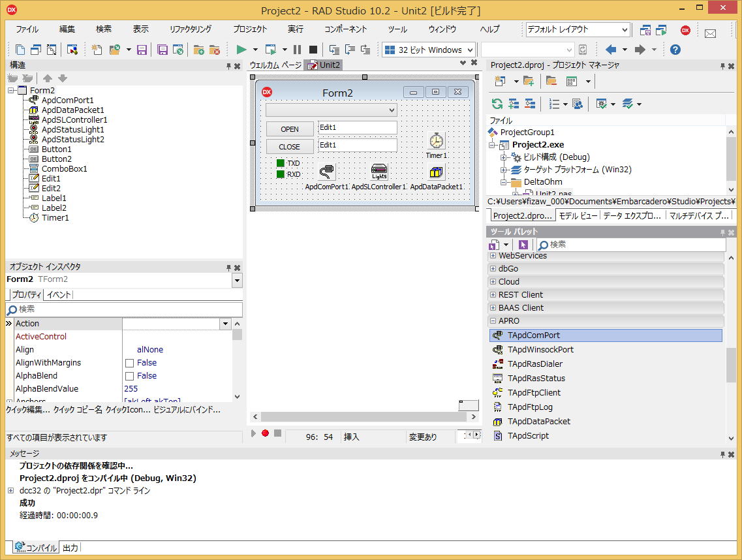The height and width of the screenshot is (560, 742).
Task: Click the Object Inspector search field
Action: click(x=124, y=309)
